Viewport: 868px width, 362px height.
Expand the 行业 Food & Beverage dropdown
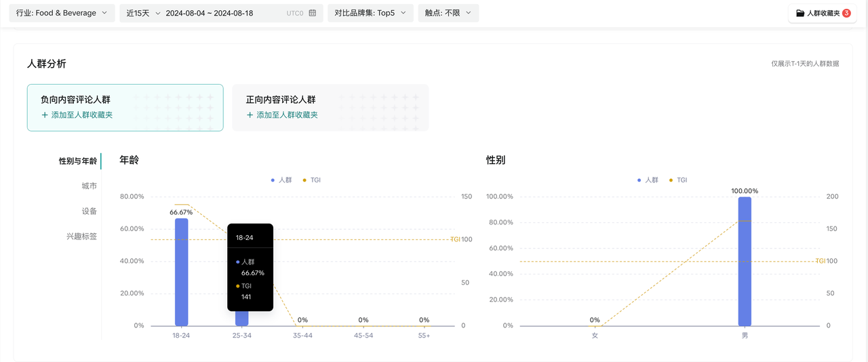click(62, 13)
